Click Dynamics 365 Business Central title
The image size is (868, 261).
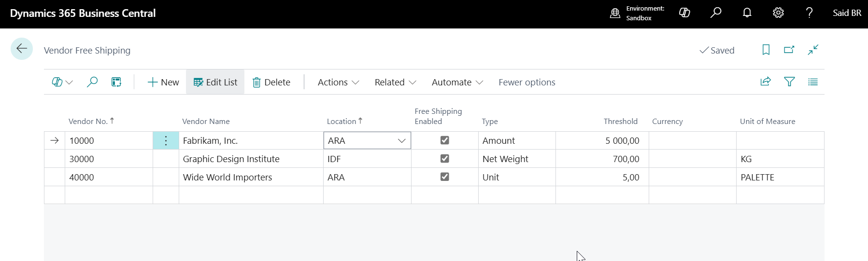point(83,13)
